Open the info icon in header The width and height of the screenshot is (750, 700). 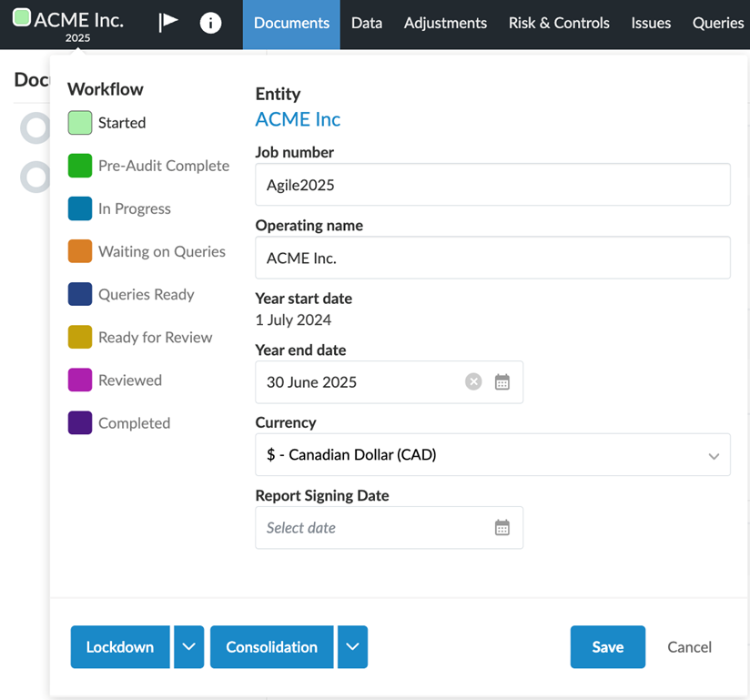pyautogui.click(x=210, y=23)
